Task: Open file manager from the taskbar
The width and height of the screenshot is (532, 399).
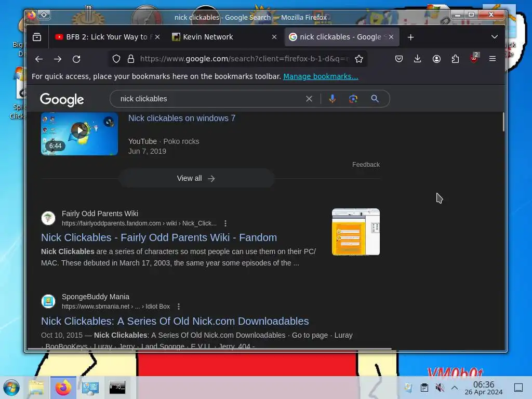Action: pyautogui.click(x=36, y=388)
